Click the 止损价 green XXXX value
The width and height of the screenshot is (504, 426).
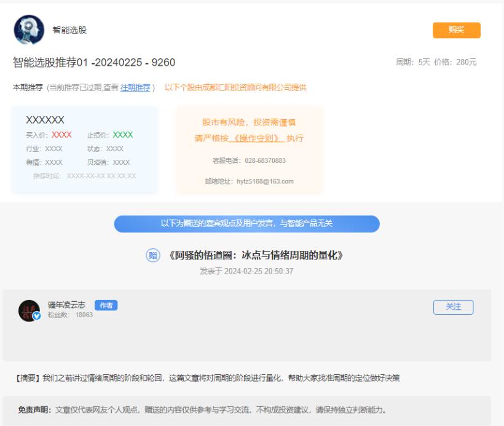[x=122, y=135]
